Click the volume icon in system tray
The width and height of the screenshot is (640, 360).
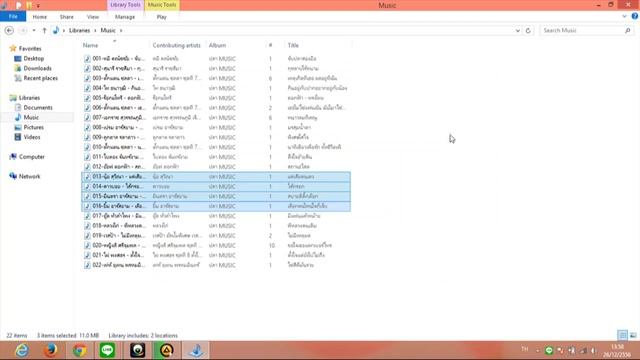(x=593, y=351)
